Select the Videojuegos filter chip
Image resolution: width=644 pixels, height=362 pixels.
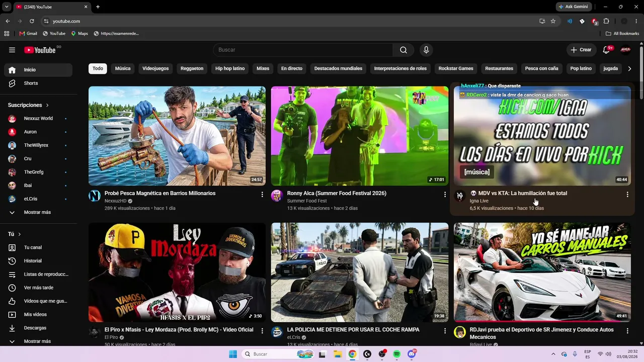[x=155, y=68]
